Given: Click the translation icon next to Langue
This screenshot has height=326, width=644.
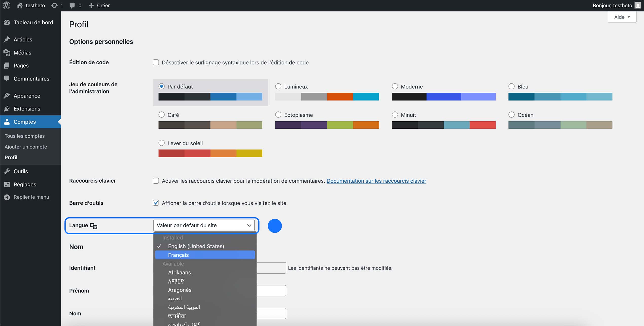Looking at the screenshot, I should click(93, 225).
